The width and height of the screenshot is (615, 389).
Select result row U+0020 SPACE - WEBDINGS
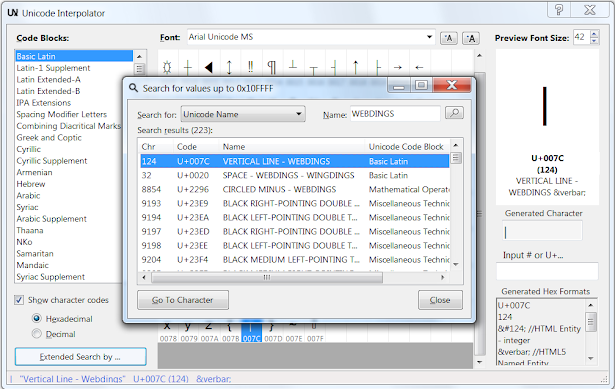pos(295,175)
